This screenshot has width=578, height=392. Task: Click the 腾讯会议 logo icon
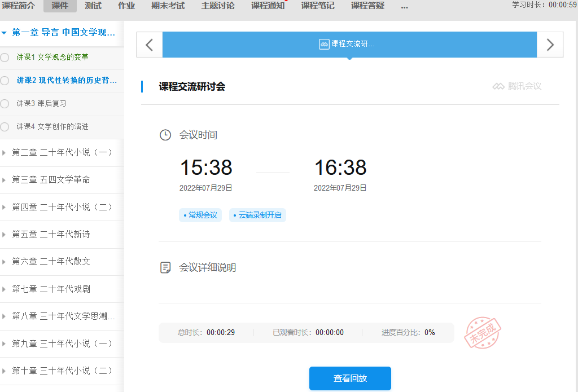pyautogui.click(x=499, y=86)
